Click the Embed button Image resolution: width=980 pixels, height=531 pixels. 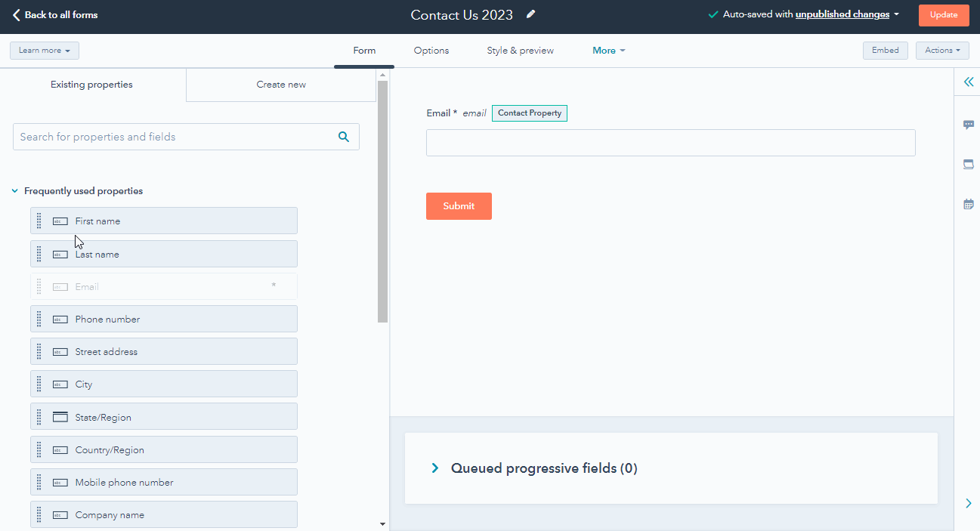pyautogui.click(x=885, y=51)
